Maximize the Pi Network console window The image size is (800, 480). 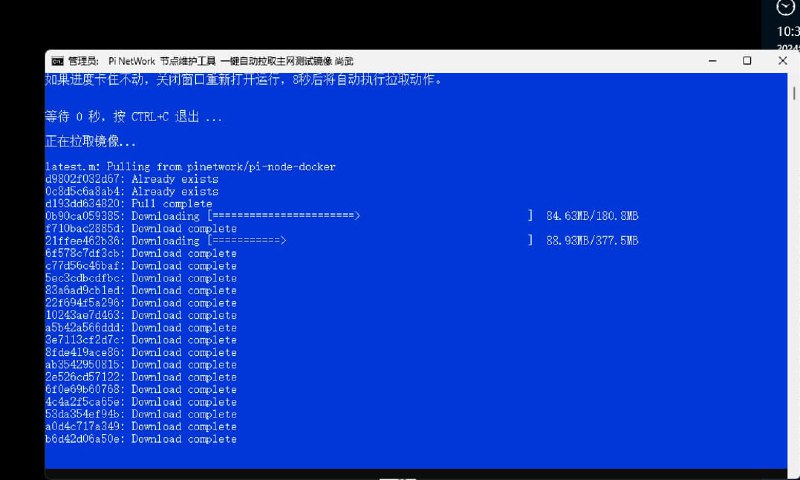tap(746, 61)
